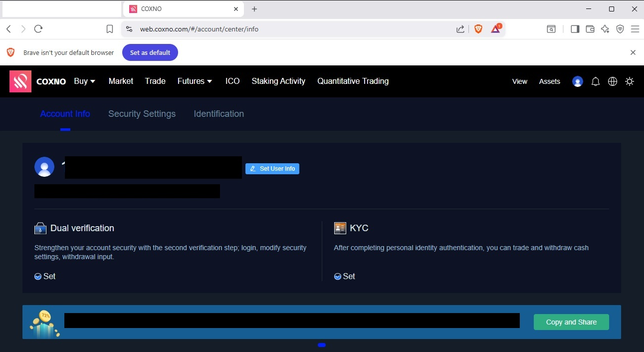View site information icon in address bar

tap(129, 29)
